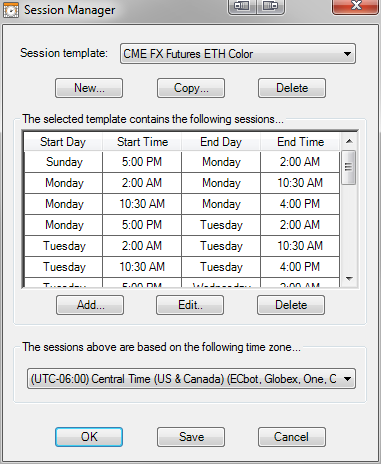Viewport: 381px width, 464px height.
Task: Confirm changes with the OK button
Action: [x=89, y=437]
